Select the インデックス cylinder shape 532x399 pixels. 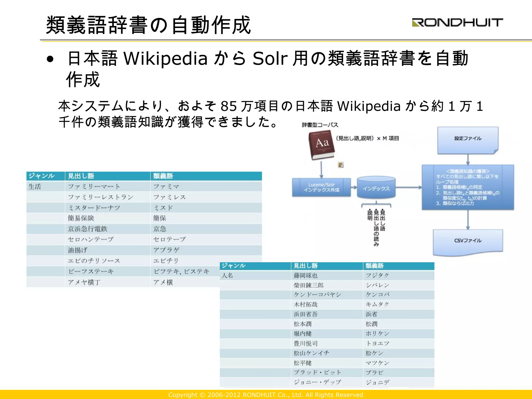pyautogui.click(x=376, y=188)
